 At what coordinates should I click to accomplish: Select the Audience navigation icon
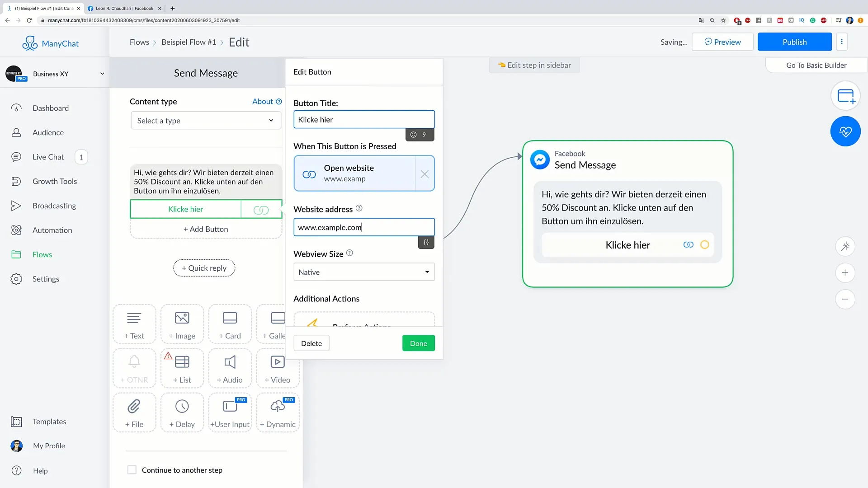point(15,132)
